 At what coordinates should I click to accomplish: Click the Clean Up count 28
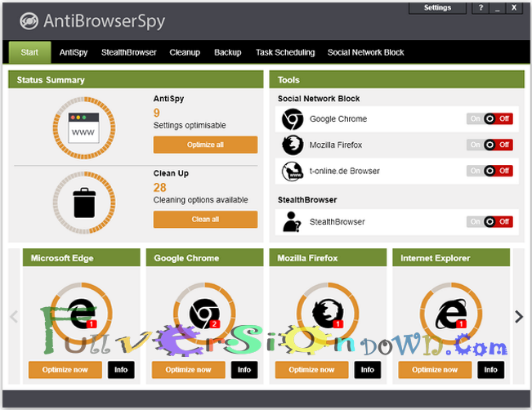coord(160,187)
